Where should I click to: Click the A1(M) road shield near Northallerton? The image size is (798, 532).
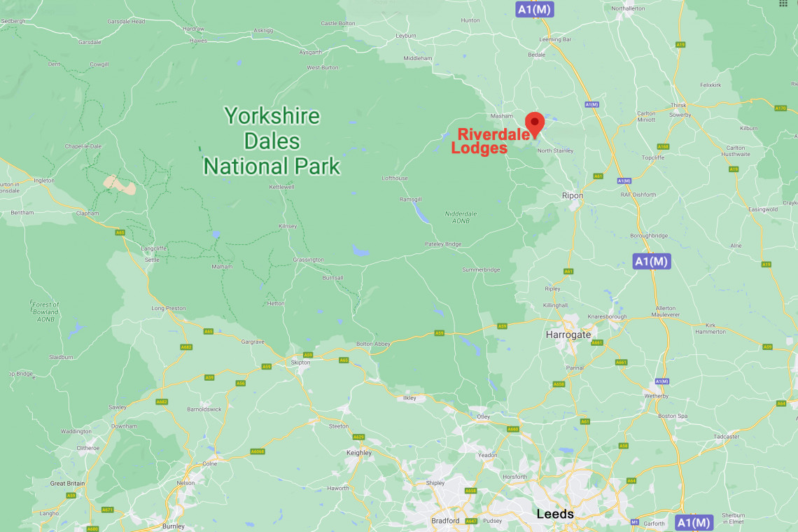click(x=534, y=10)
